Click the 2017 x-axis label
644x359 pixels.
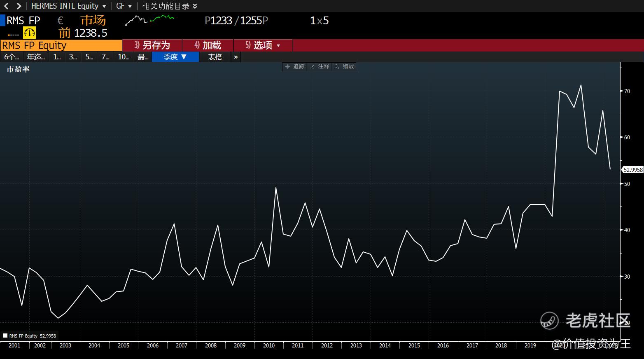click(x=472, y=345)
